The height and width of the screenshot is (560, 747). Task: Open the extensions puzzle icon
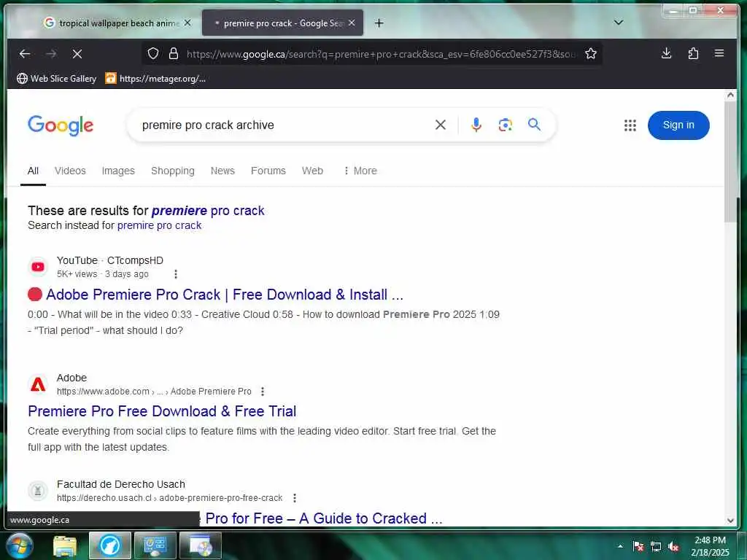tap(693, 53)
